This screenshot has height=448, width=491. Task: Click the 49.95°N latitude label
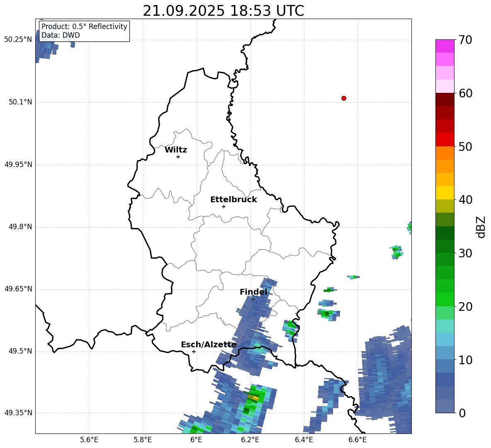pyautogui.click(x=18, y=165)
